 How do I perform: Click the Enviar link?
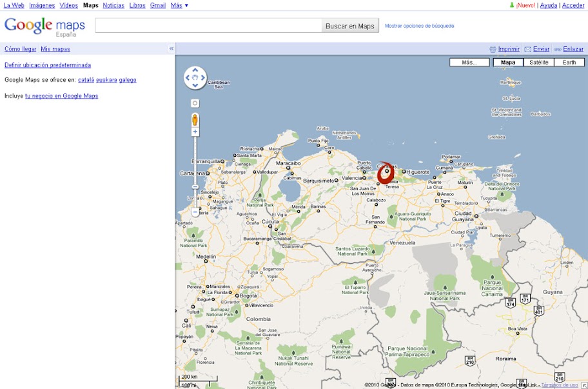pos(541,49)
